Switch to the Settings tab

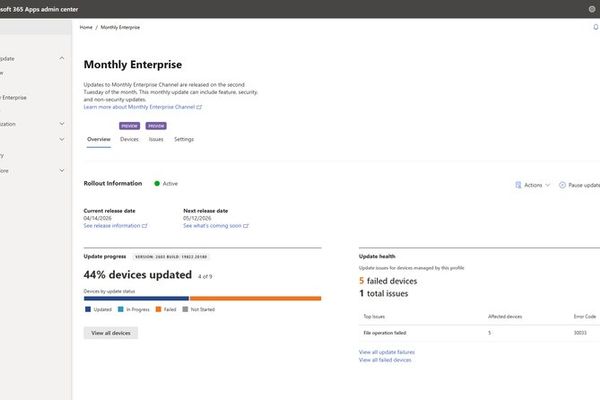tap(184, 139)
